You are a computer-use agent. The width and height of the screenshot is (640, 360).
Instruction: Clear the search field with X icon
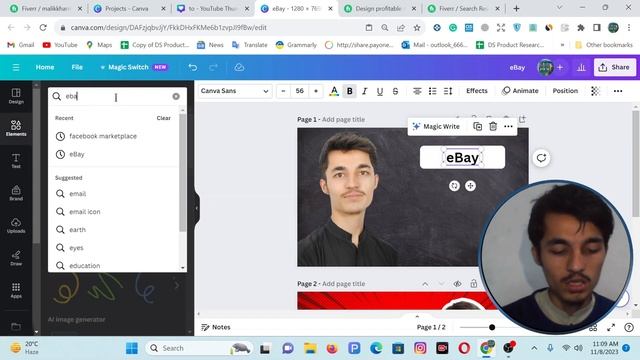(x=176, y=96)
